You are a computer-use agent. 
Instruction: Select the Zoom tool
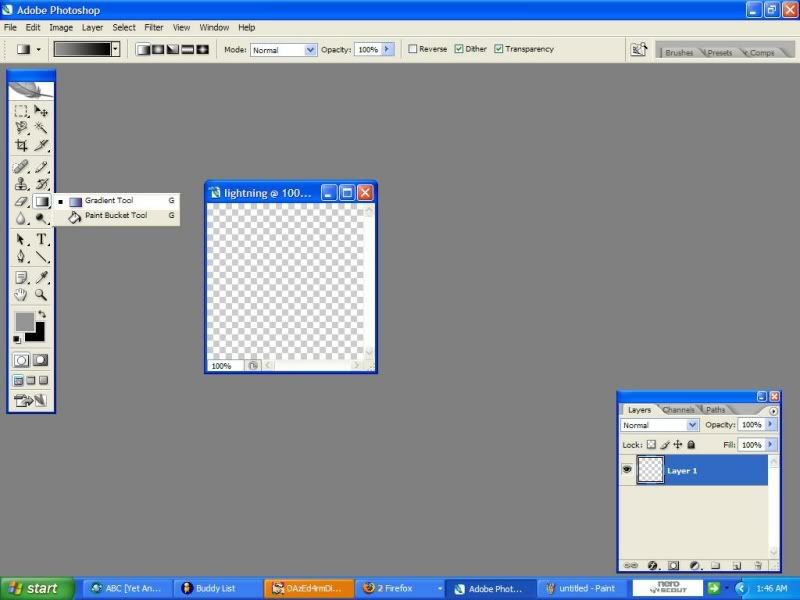click(41, 294)
